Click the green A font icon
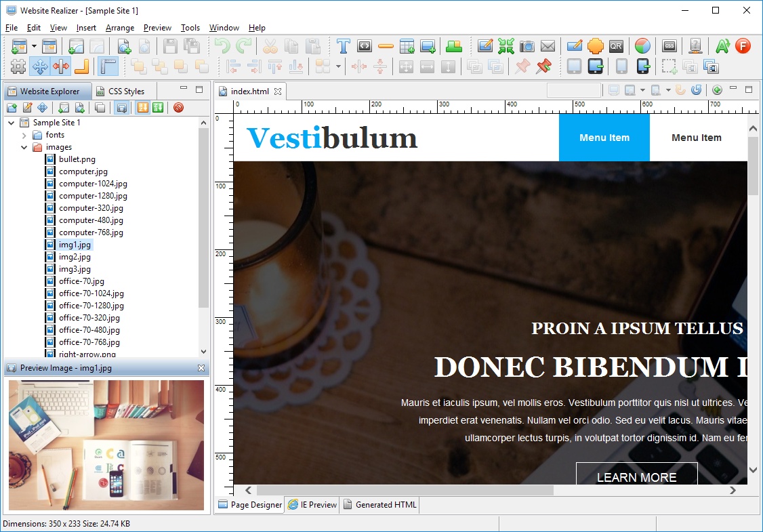The width and height of the screenshot is (763, 532). point(722,46)
